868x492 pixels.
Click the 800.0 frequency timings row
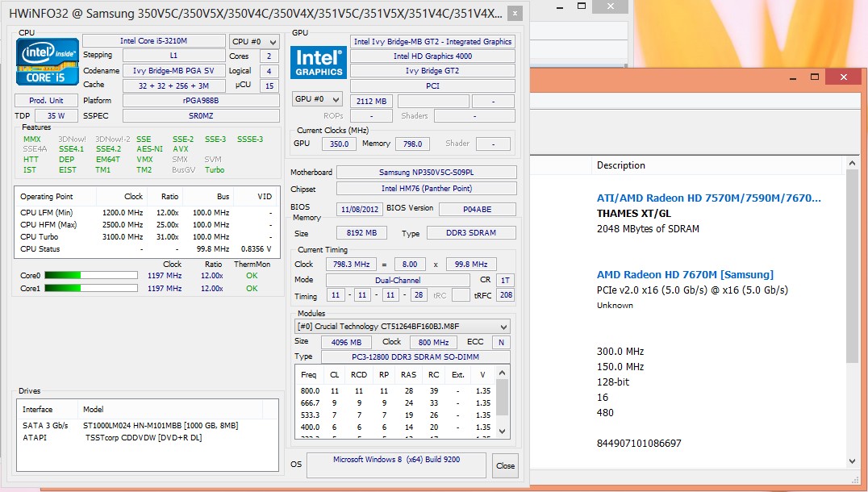point(396,390)
